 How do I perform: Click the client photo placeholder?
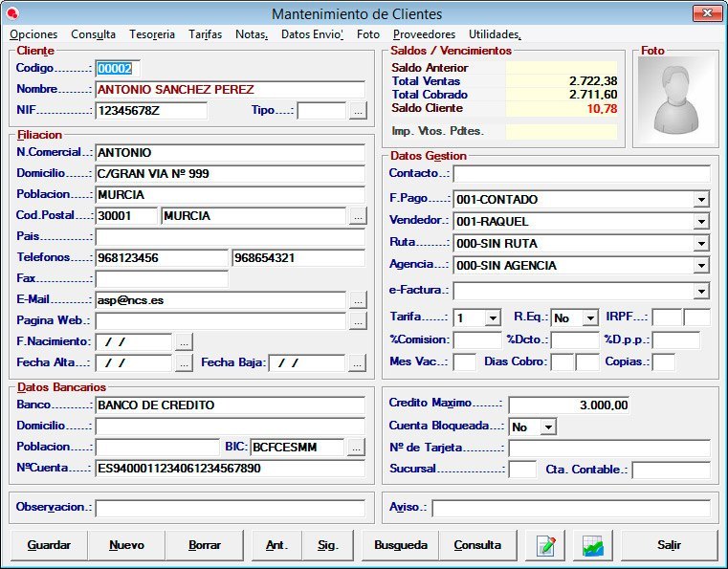point(672,98)
